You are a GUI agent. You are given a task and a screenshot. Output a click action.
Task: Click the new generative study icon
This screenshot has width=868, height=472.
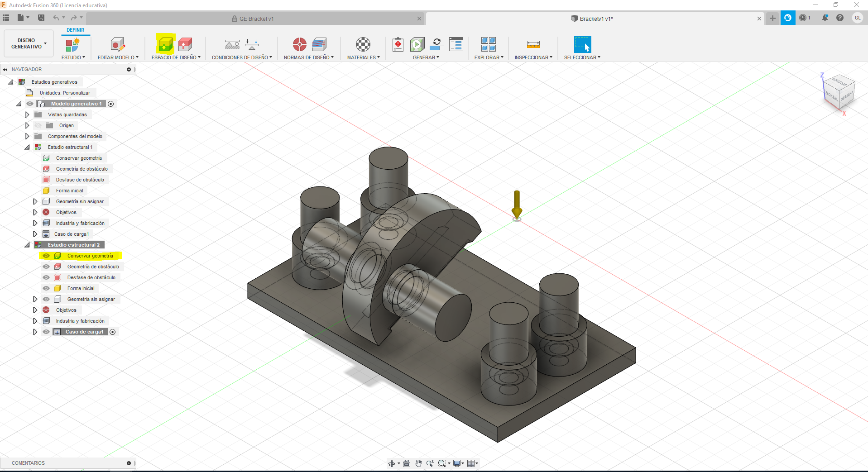(x=73, y=44)
